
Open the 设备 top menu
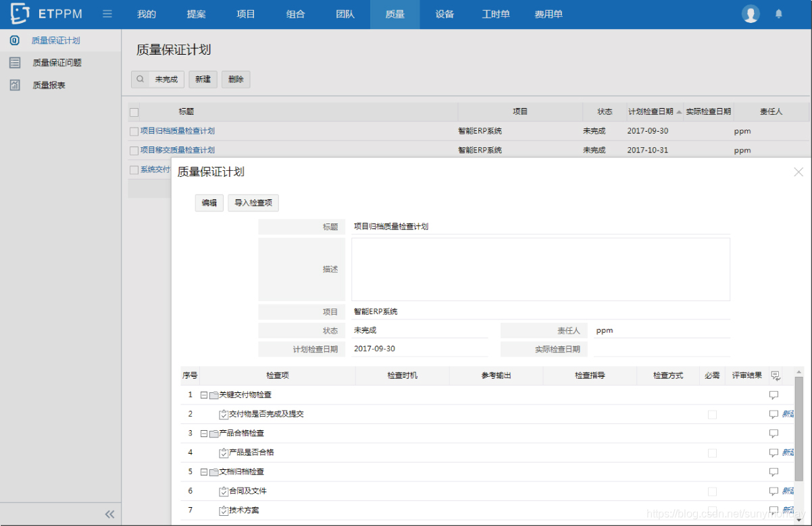445,14
